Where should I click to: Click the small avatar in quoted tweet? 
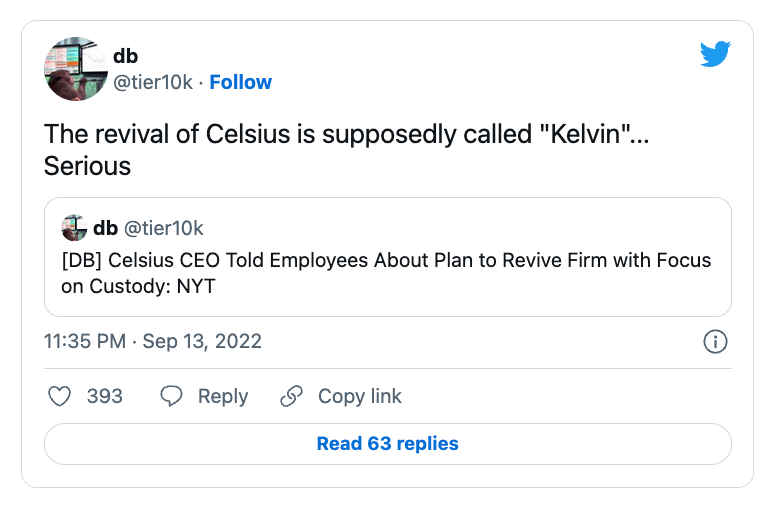point(74,228)
